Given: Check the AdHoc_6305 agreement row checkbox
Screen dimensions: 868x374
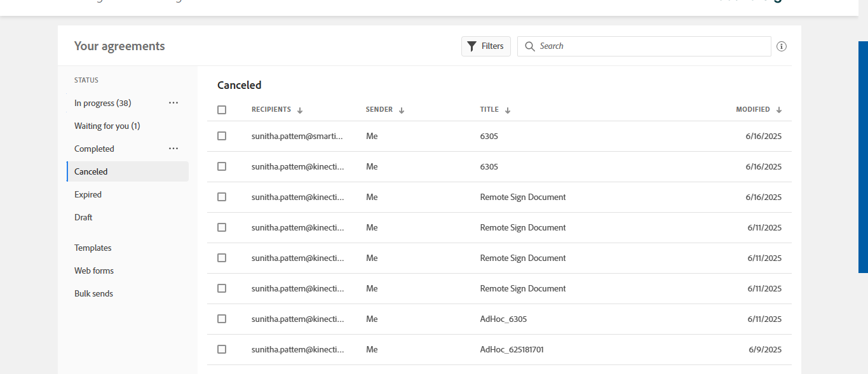Looking at the screenshot, I should [x=222, y=319].
